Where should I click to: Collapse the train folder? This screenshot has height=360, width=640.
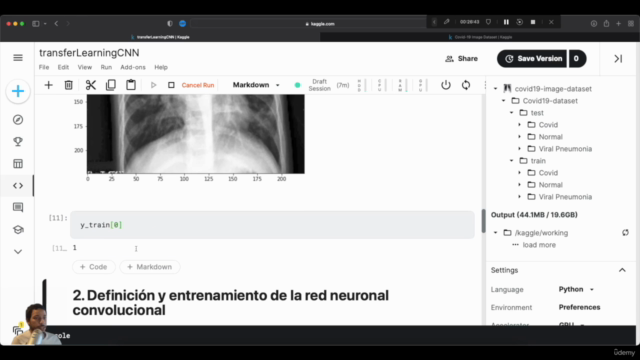pyautogui.click(x=511, y=161)
